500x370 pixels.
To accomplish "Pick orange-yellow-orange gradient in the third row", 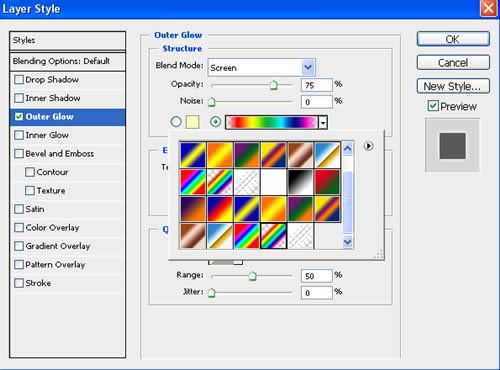I will pyautogui.click(x=273, y=209).
